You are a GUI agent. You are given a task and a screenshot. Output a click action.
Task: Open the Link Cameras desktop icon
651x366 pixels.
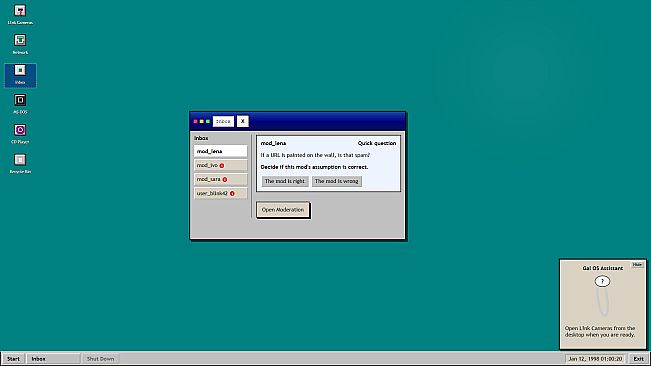pos(20,15)
